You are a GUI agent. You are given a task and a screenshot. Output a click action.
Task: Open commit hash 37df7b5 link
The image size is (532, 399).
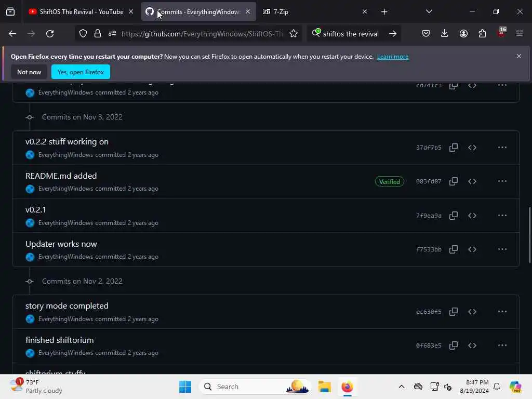coord(429,148)
